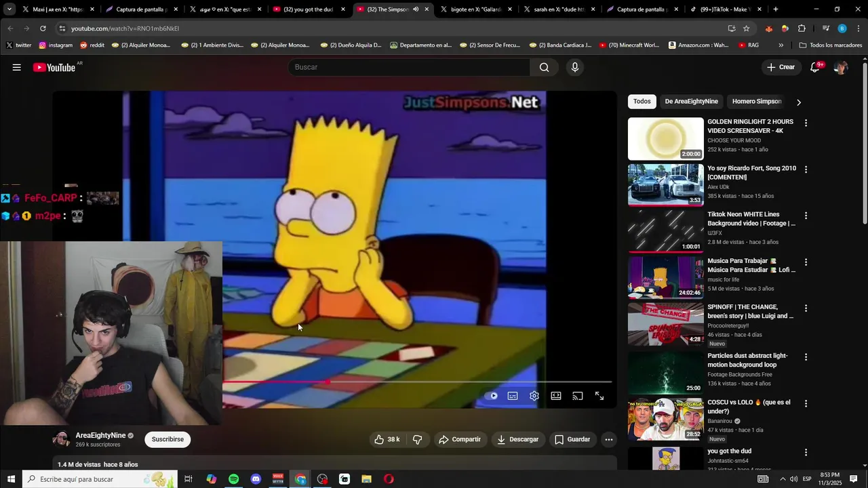
Task: Open Chrome tab search dropdown arrow
Action: [9, 9]
